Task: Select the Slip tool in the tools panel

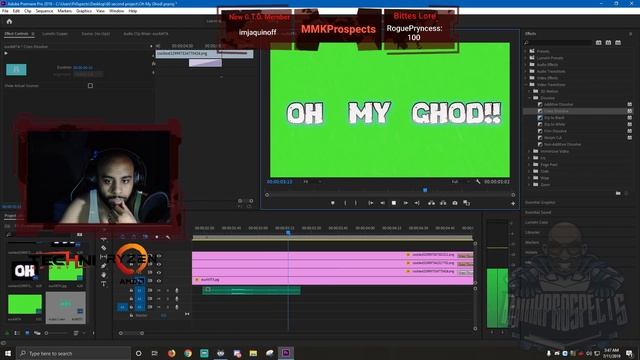Action: click(104, 257)
